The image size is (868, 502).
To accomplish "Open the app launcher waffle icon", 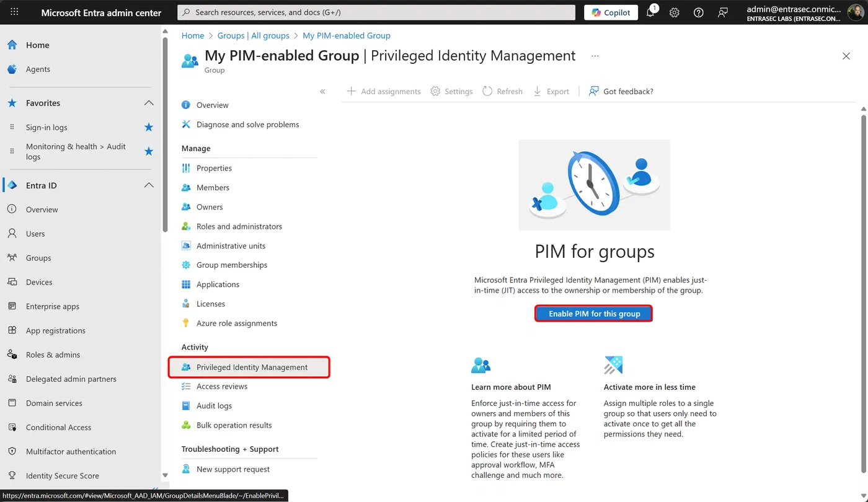I will (14, 12).
